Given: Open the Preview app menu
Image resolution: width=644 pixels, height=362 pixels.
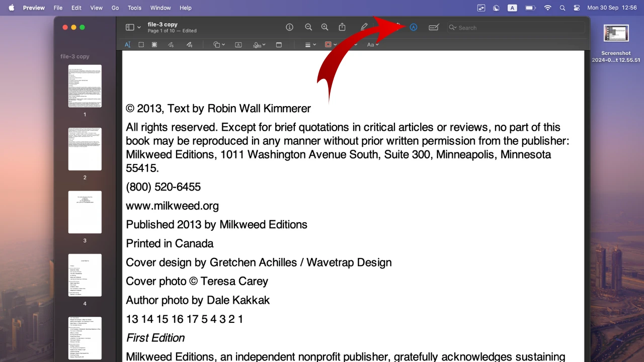Looking at the screenshot, I should 34,8.
